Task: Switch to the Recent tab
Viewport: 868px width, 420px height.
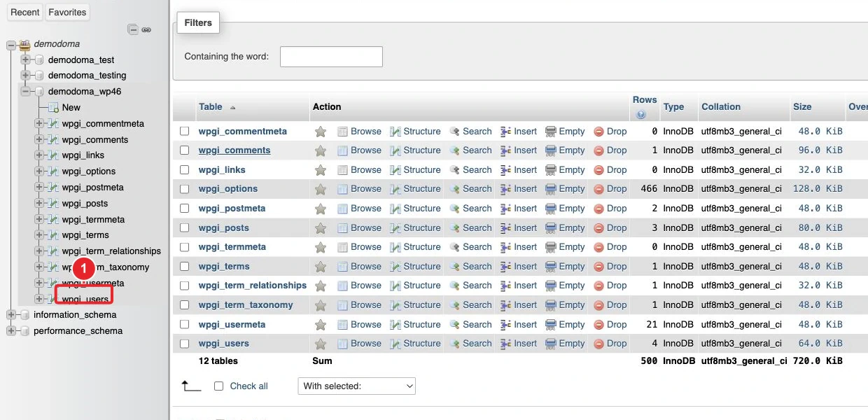Action: point(25,12)
